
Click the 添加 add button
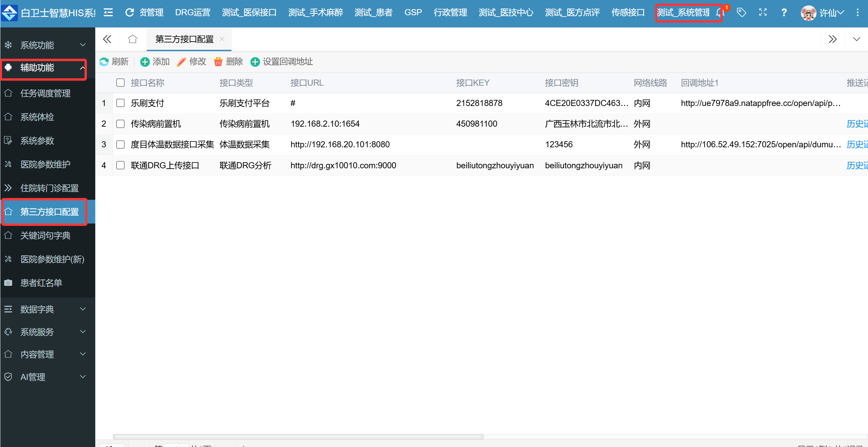pyautogui.click(x=155, y=62)
